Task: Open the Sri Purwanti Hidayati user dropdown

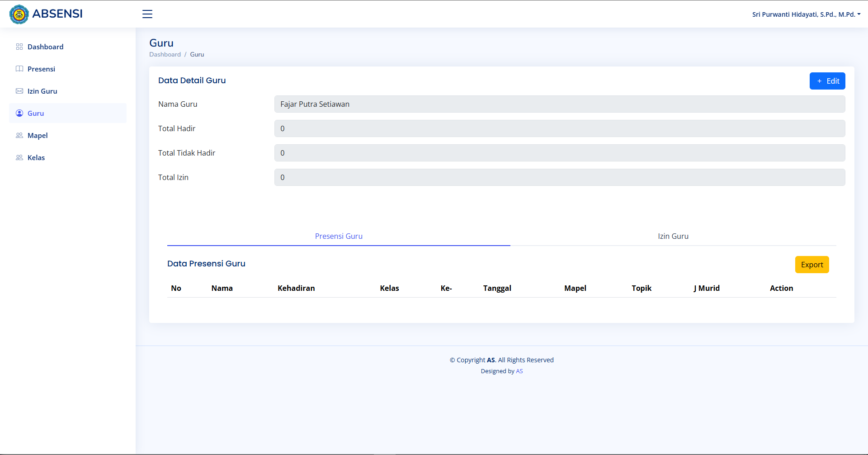Action: tap(806, 14)
